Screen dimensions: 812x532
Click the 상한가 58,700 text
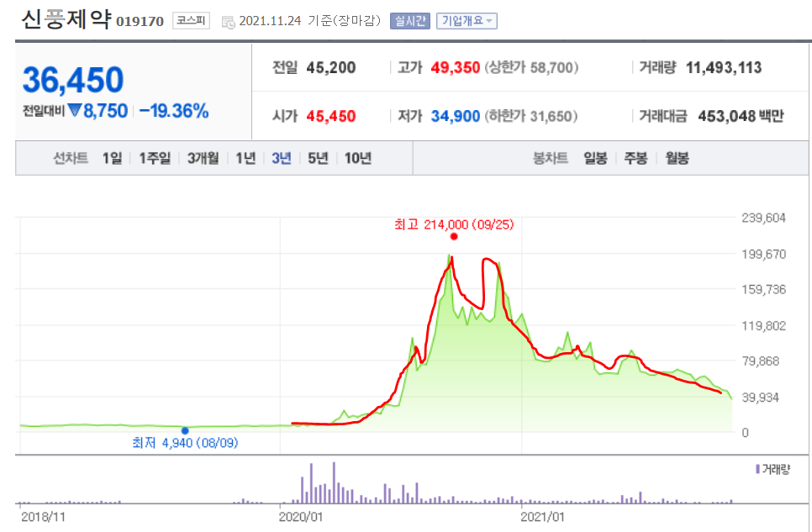pyautogui.click(x=531, y=67)
